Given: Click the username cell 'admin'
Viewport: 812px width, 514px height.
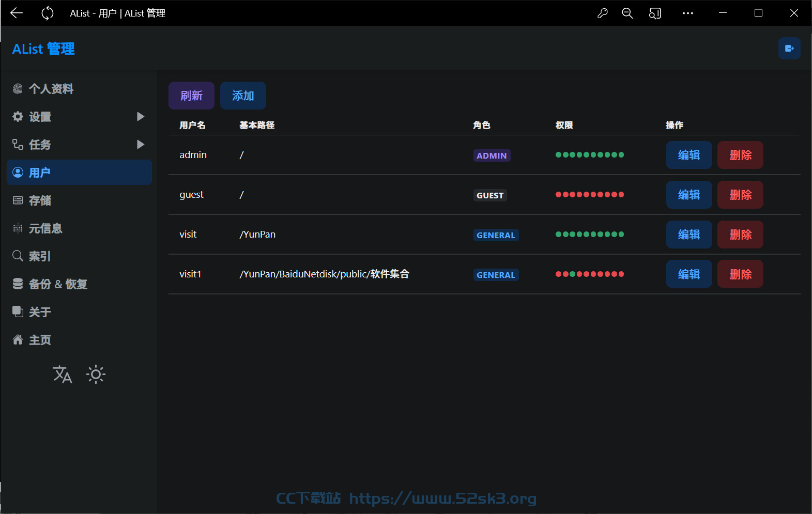Looking at the screenshot, I should point(193,155).
